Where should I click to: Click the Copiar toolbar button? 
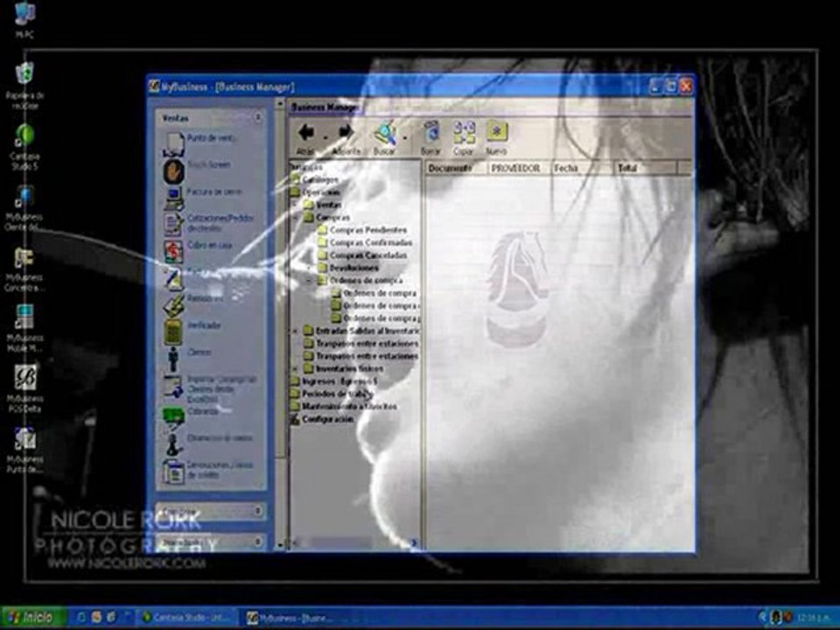pyautogui.click(x=464, y=138)
